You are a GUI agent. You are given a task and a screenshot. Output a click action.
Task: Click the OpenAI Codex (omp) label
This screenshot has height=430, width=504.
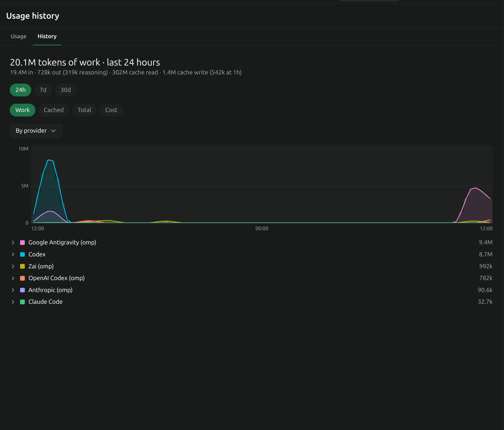(x=57, y=278)
